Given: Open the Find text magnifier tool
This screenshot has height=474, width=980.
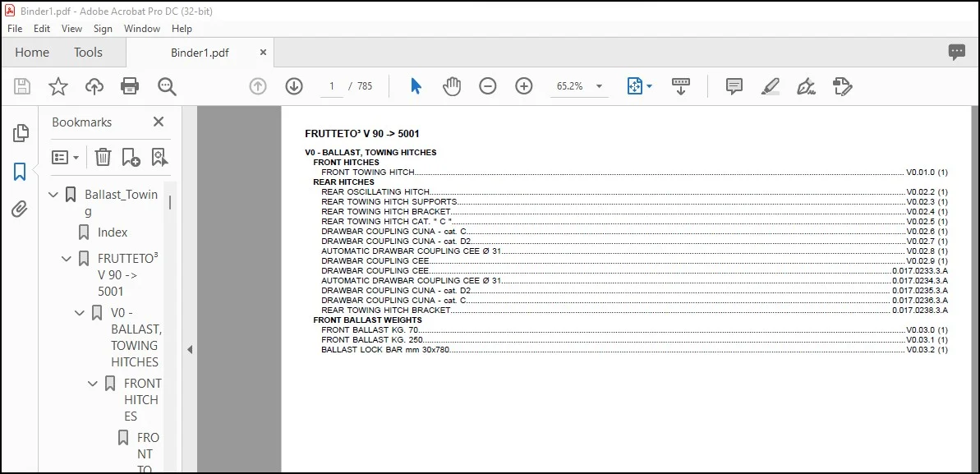Looking at the screenshot, I should pos(167,86).
